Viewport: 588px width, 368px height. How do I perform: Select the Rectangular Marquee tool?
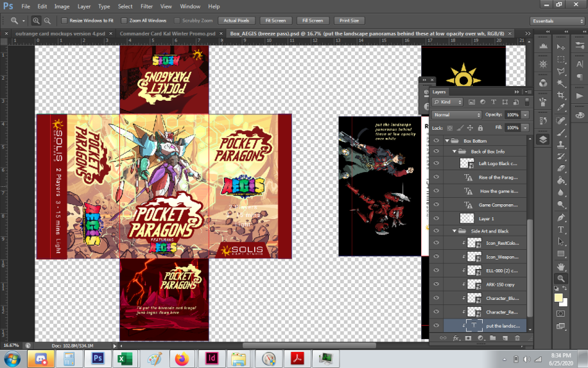(560, 59)
